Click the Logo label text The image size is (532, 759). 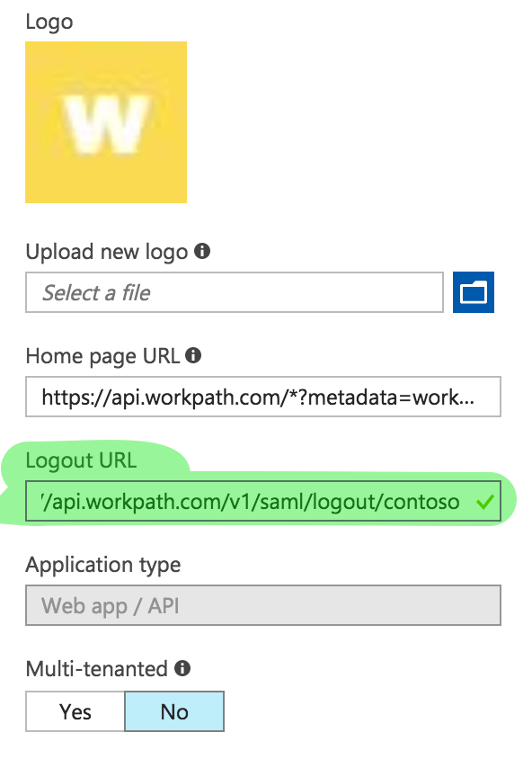pyautogui.click(x=49, y=22)
